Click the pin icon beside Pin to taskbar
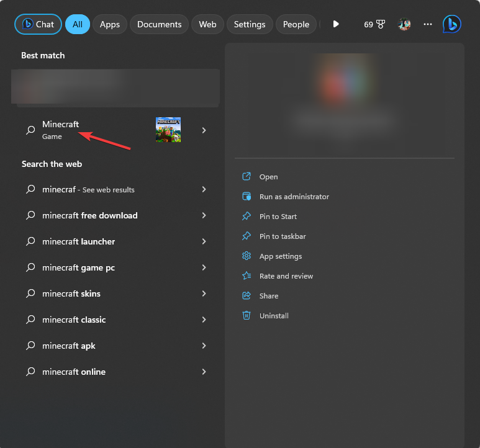The image size is (480, 448). click(247, 236)
